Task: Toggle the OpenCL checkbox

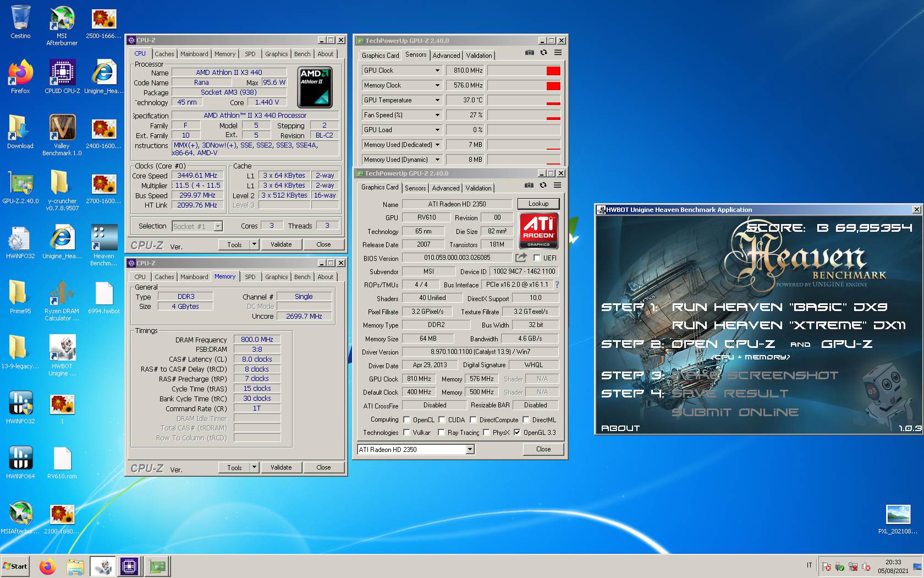Action: coord(407,419)
